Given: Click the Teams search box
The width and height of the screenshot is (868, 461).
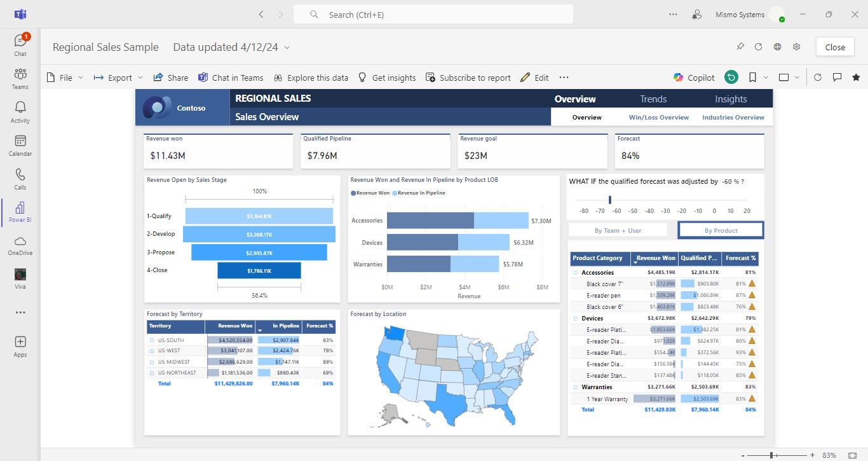Looking at the screenshot, I should (433, 15).
